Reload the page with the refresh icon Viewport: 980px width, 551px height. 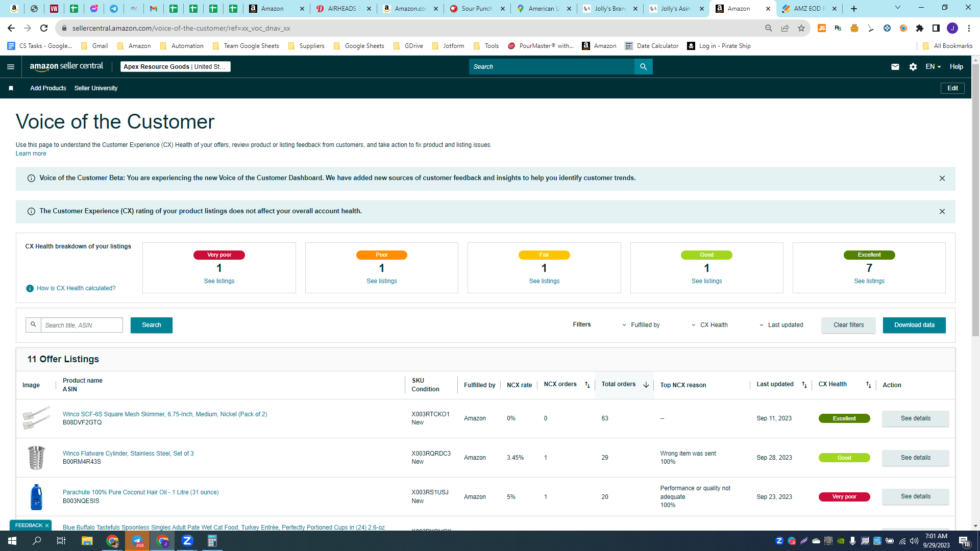click(44, 28)
